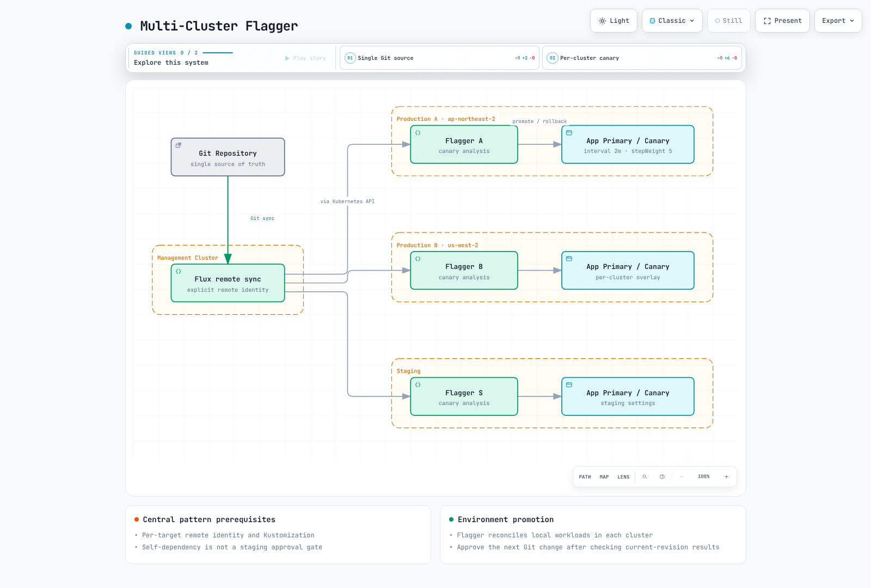Select App Primary / Canary per-cluster overlay node
Viewport: 871px width, 588px height.
(628, 271)
